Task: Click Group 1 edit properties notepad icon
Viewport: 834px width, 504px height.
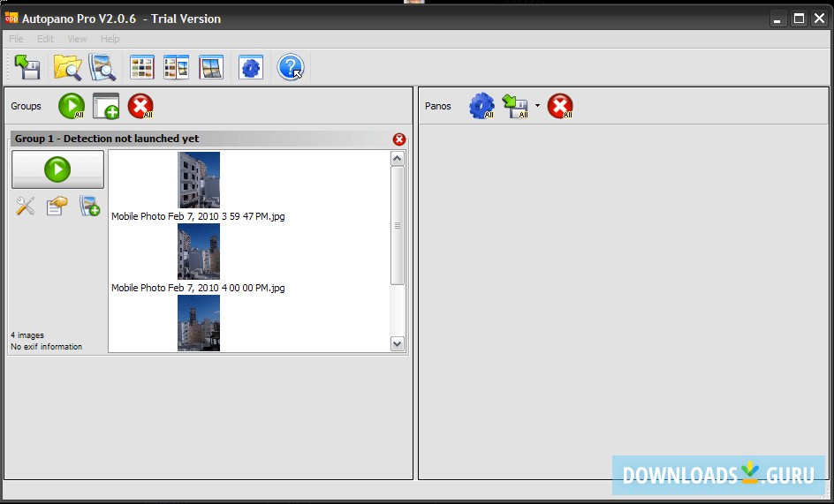Action: click(x=57, y=206)
